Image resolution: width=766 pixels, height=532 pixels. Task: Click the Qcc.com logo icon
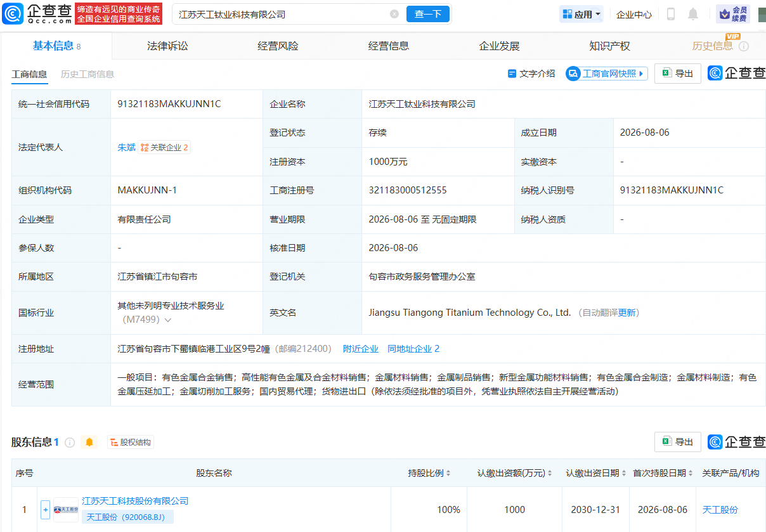pyautogui.click(x=13, y=13)
